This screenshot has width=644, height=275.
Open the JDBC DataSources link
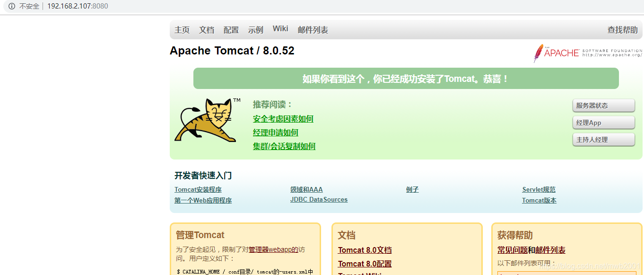tap(319, 200)
